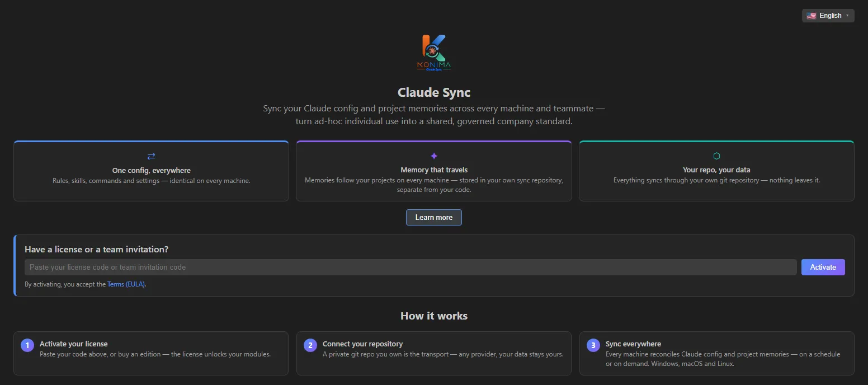Click the Learn more button
Image resolution: width=868 pixels, height=385 pixels.
point(434,217)
